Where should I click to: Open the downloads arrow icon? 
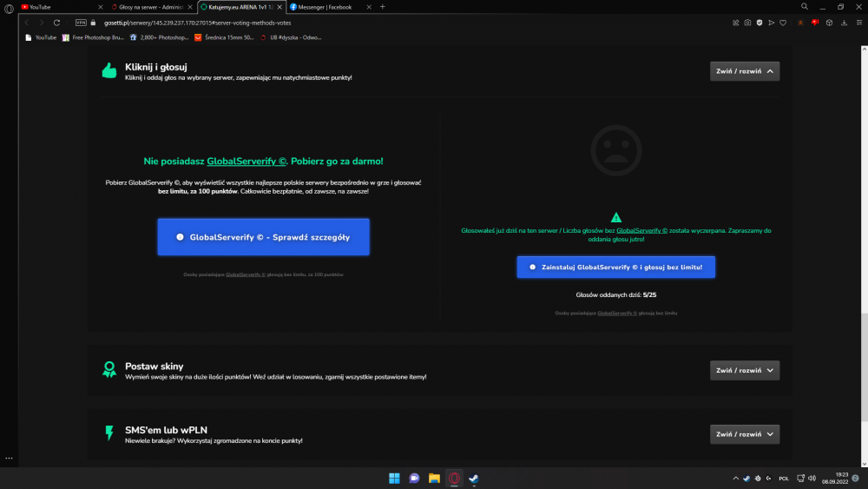(x=845, y=23)
